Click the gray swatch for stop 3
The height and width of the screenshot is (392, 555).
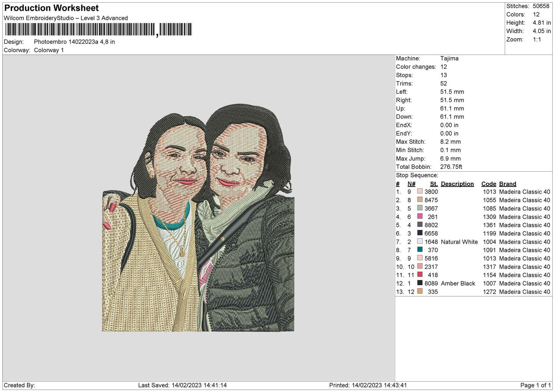point(420,208)
